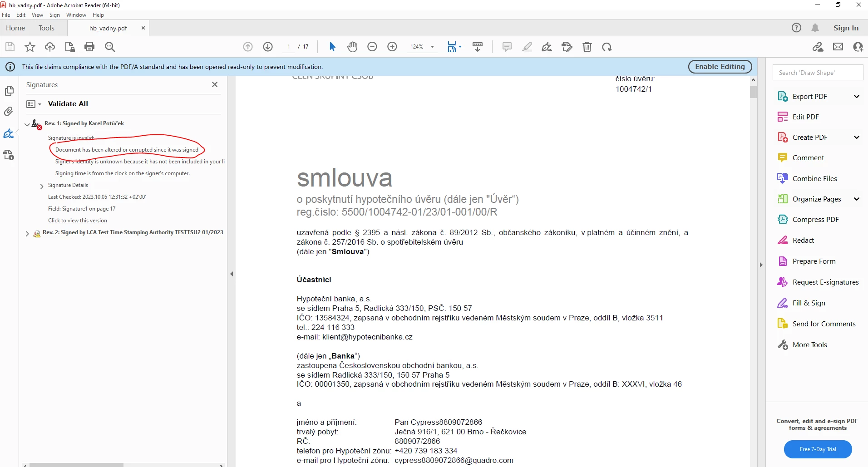Image resolution: width=868 pixels, height=467 pixels.
Task: Open the Fill & Sign tool
Action: [x=809, y=303]
